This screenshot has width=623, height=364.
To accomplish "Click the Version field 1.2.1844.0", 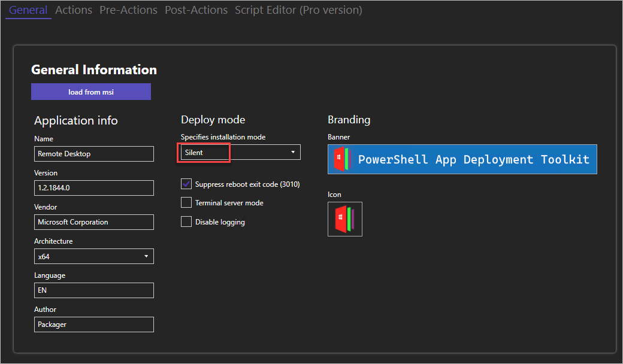I will [x=94, y=188].
